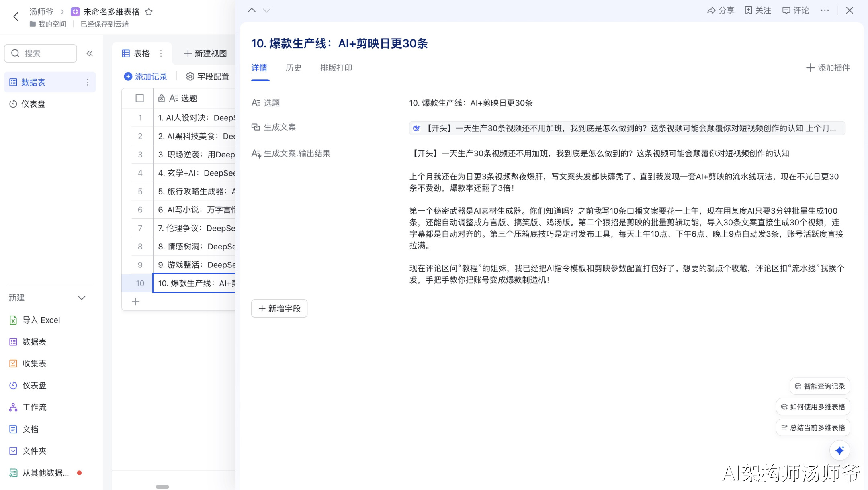Select 从其他数据 import option
This screenshot has width=868, height=490.
coord(39,473)
